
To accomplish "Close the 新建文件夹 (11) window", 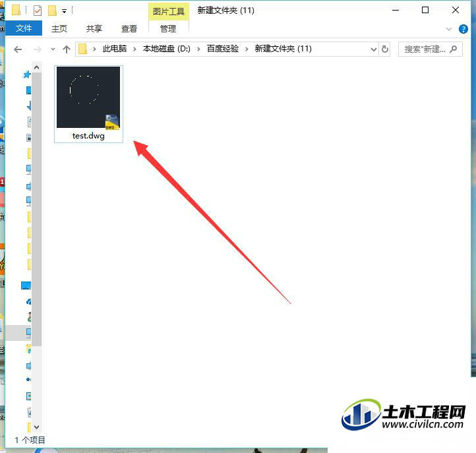I will coord(456,11).
